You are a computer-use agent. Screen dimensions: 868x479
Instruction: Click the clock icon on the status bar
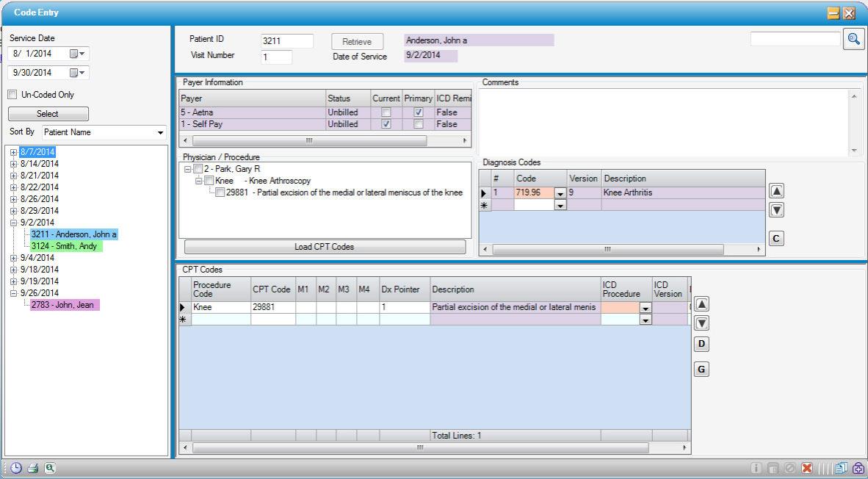[15, 467]
